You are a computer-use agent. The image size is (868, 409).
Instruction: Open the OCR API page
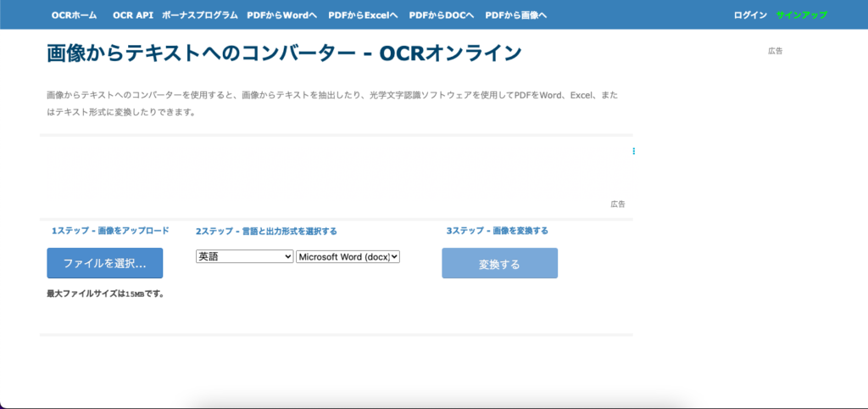[132, 15]
